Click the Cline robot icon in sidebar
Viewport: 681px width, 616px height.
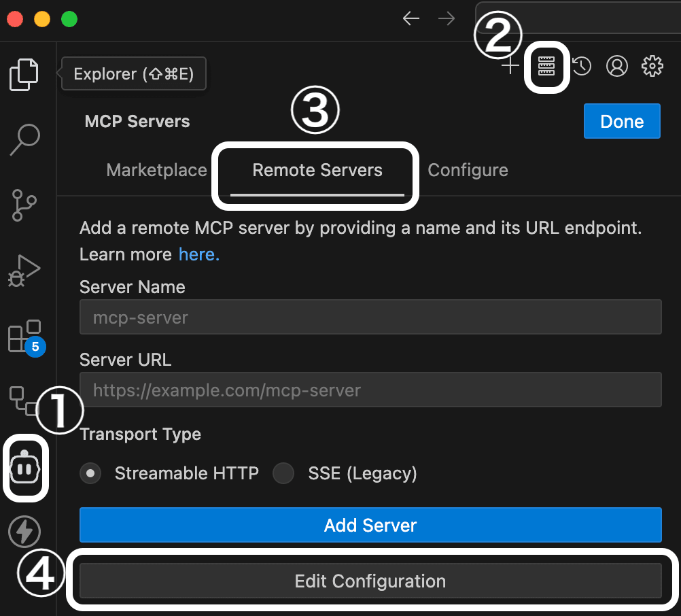(x=26, y=468)
